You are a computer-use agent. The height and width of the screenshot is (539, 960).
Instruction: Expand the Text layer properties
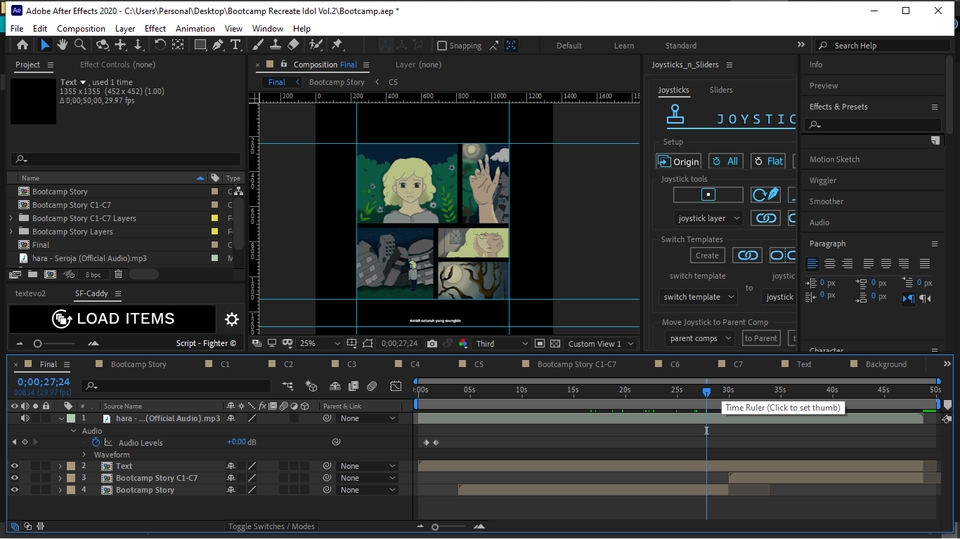pyautogui.click(x=60, y=466)
